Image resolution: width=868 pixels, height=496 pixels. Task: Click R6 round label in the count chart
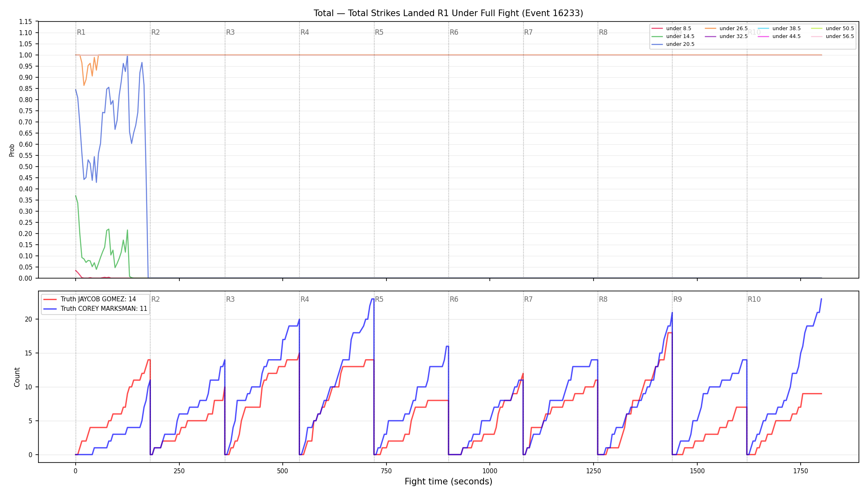pos(454,299)
